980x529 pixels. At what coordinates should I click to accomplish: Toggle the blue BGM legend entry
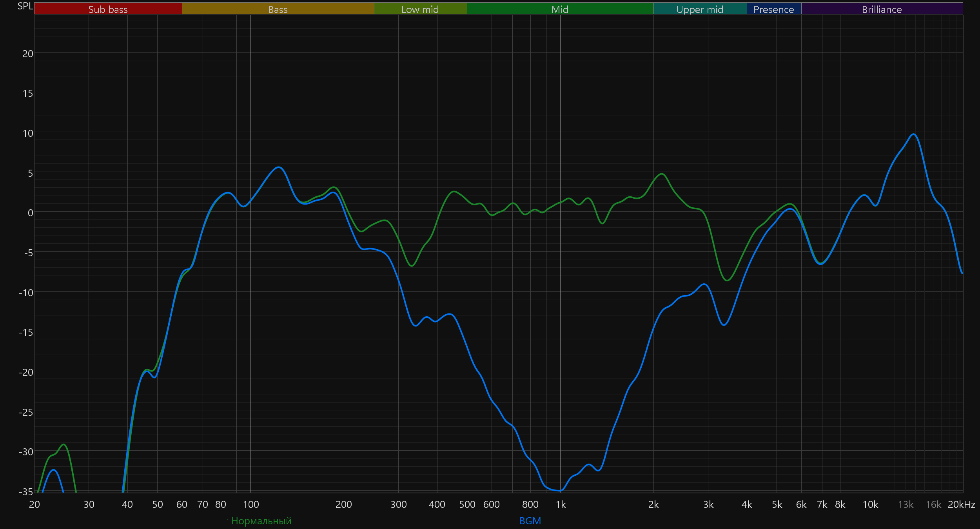pyautogui.click(x=530, y=521)
